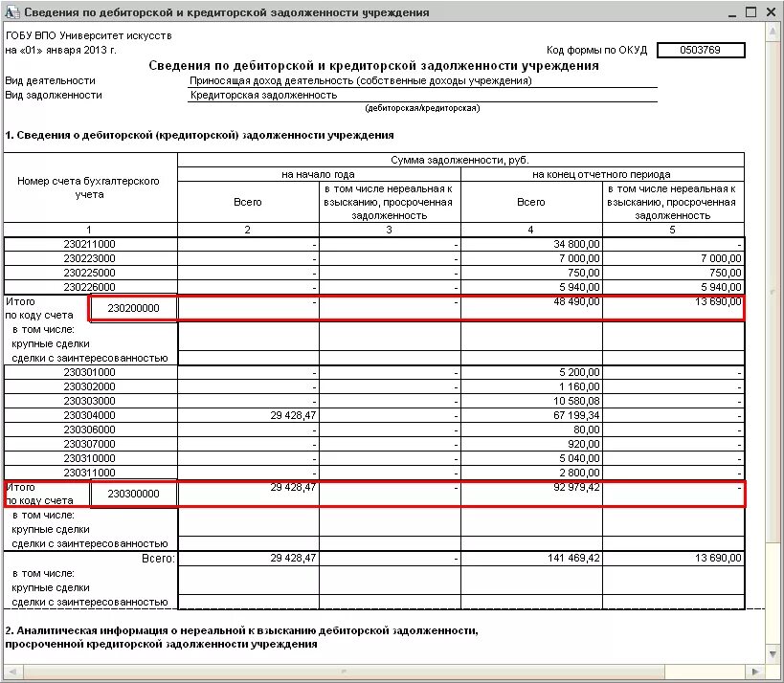Click the value 5 200,00

pos(579,372)
